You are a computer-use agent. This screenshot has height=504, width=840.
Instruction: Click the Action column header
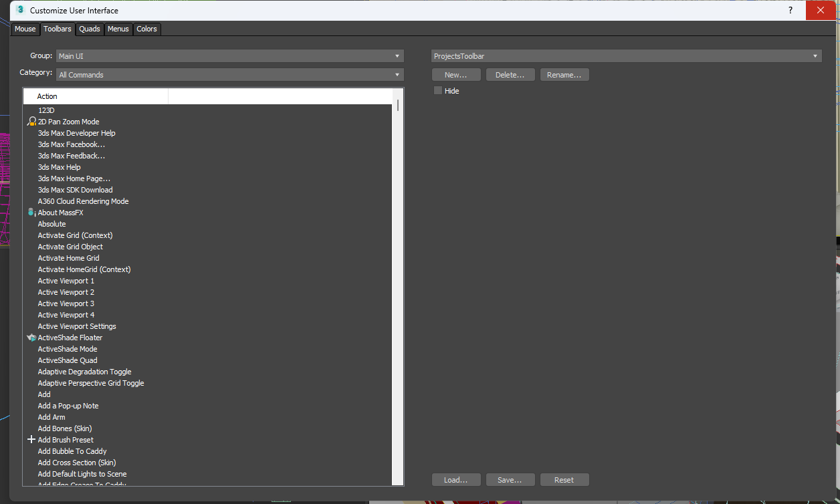[x=96, y=96]
